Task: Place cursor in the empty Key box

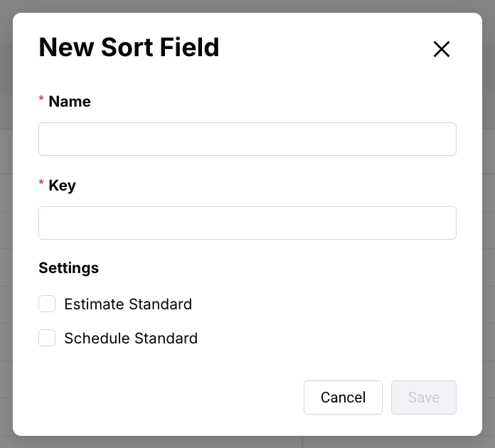Action: [247, 223]
